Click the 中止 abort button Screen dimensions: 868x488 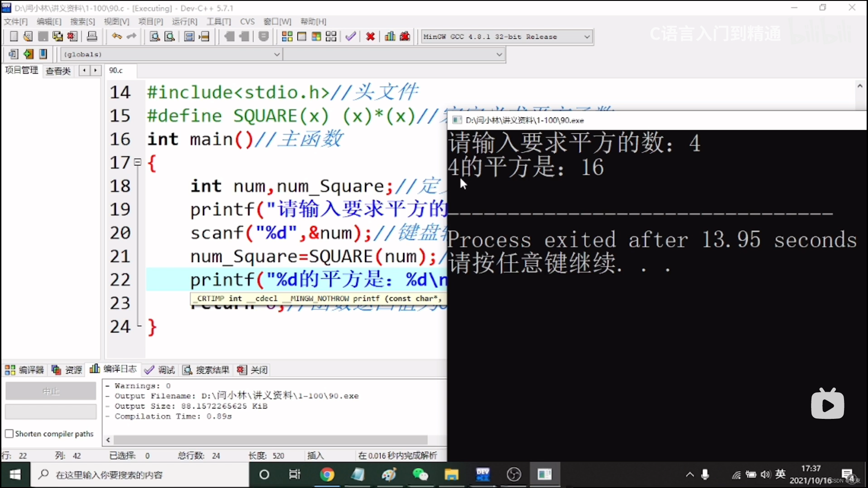(50, 391)
